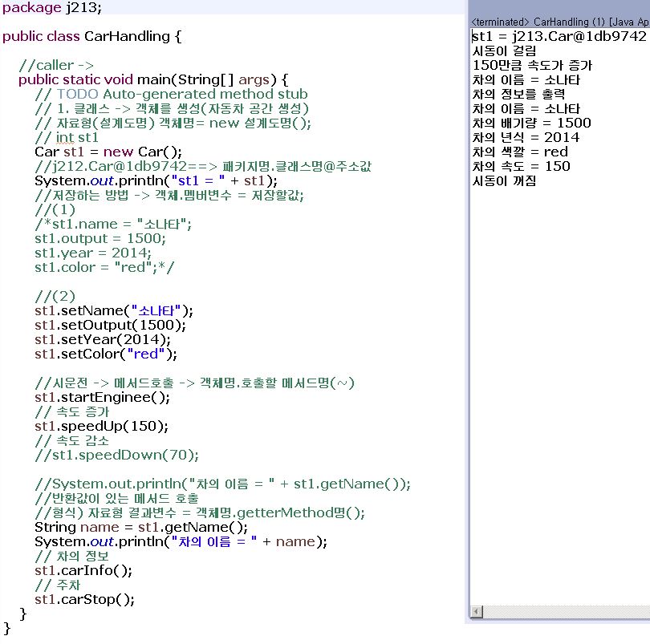Click the 'Car st1 = new Car();' line
Screen dimensions: 650x644
click(108, 152)
